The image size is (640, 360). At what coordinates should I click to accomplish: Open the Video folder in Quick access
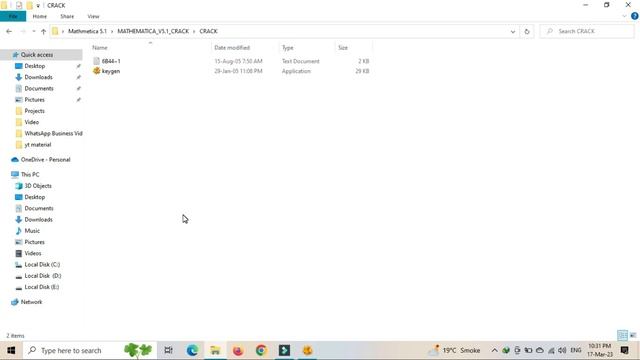(x=31, y=122)
